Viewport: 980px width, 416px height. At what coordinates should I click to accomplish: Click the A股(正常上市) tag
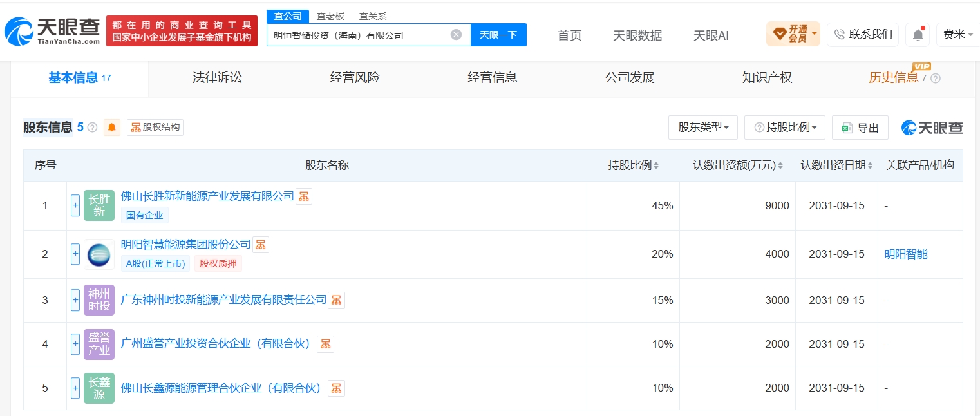pos(156,263)
